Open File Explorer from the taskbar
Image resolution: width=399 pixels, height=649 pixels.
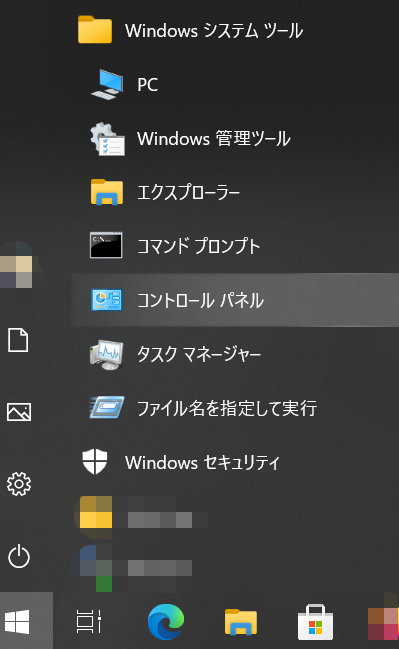click(x=240, y=621)
